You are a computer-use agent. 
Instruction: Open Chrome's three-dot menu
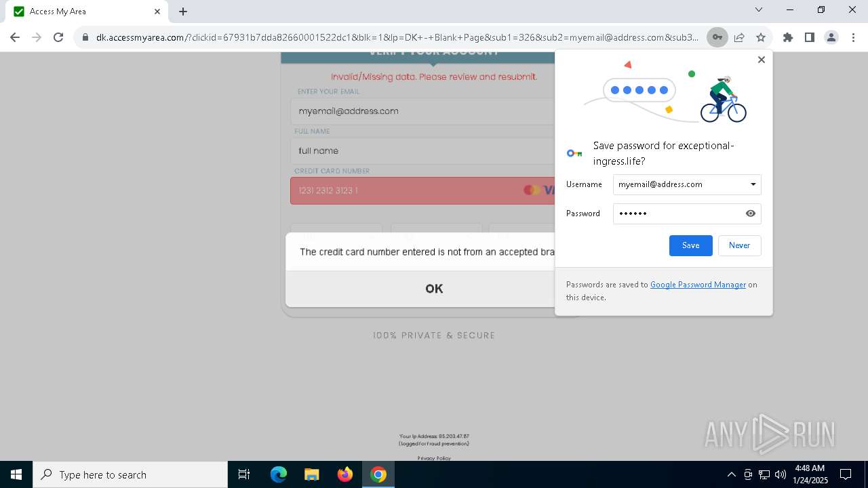point(852,37)
